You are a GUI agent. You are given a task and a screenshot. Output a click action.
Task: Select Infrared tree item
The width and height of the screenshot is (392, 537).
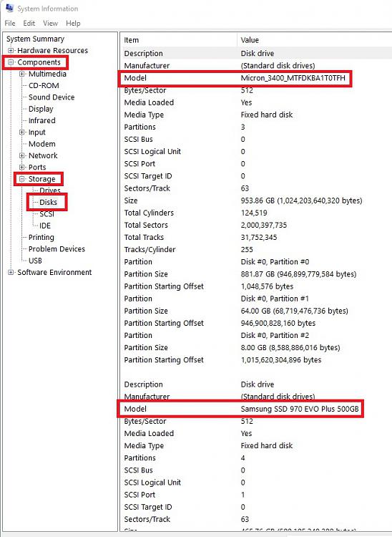[x=42, y=120]
